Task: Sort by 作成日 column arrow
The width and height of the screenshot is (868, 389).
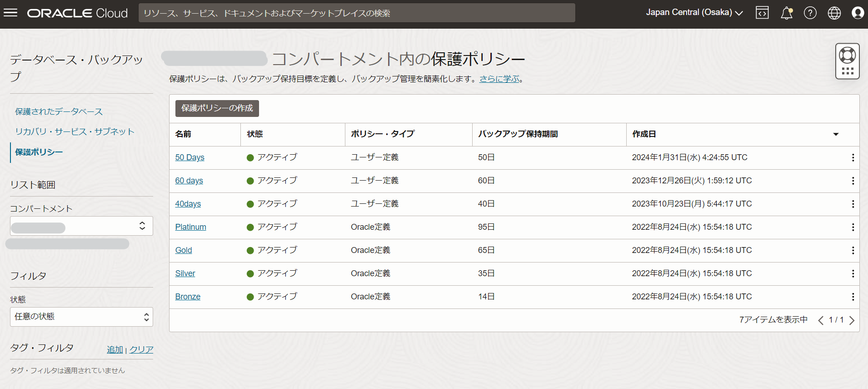Action: pyautogui.click(x=835, y=134)
